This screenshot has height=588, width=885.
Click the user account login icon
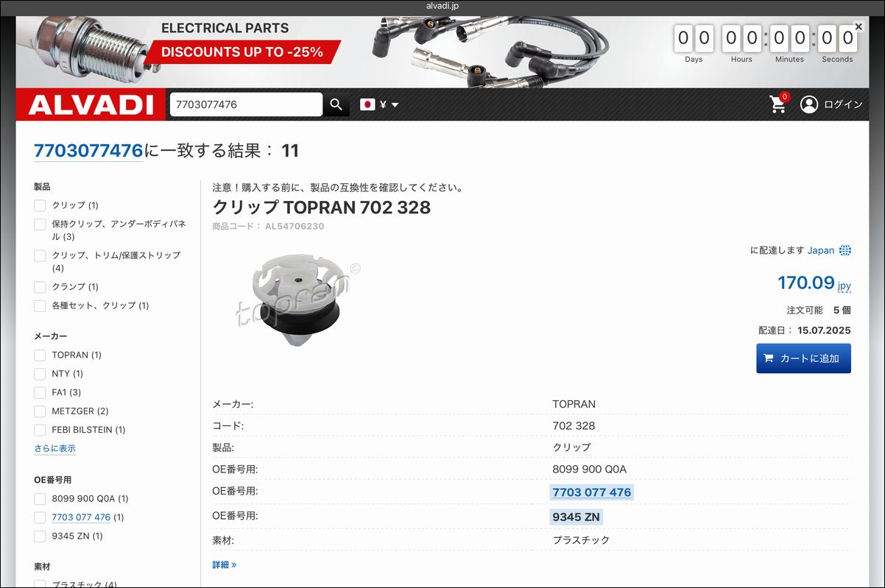coord(809,105)
